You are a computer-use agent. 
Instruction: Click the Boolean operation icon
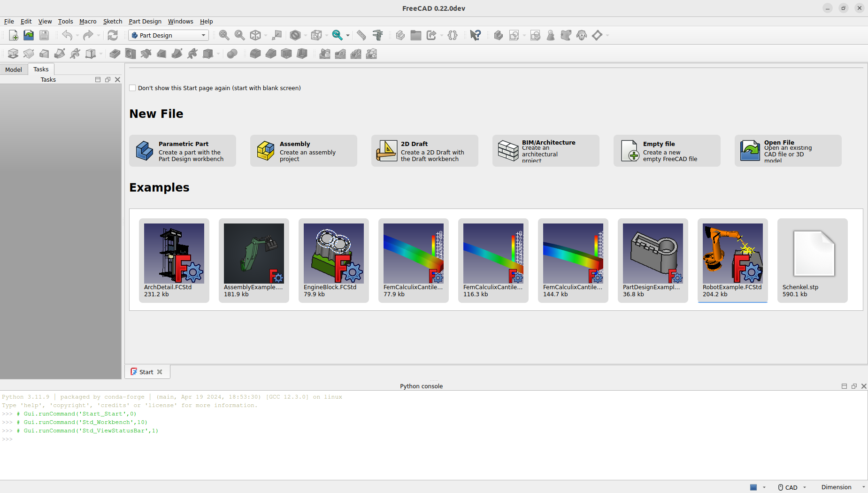pyautogui.click(x=232, y=54)
